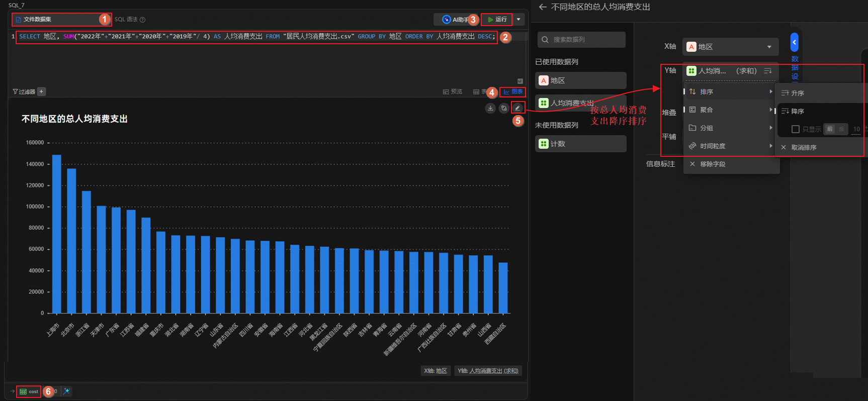Go back using the left arrow icon
The width and height of the screenshot is (868, 401).
click(x=543, y=7)
